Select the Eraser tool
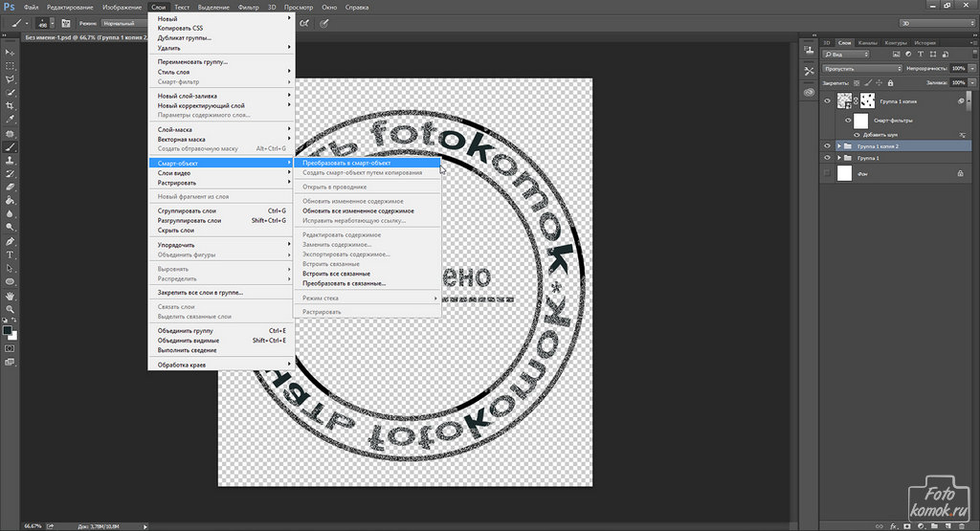Screen dimensions: 980x531 pyautogui.click(x=10, y=188)
